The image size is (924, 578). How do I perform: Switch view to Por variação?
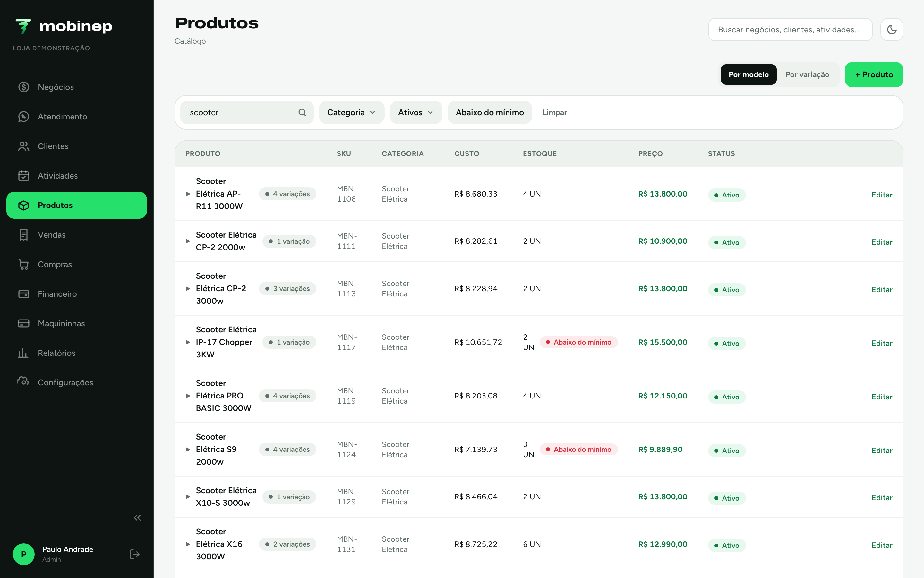pos(807,74)
